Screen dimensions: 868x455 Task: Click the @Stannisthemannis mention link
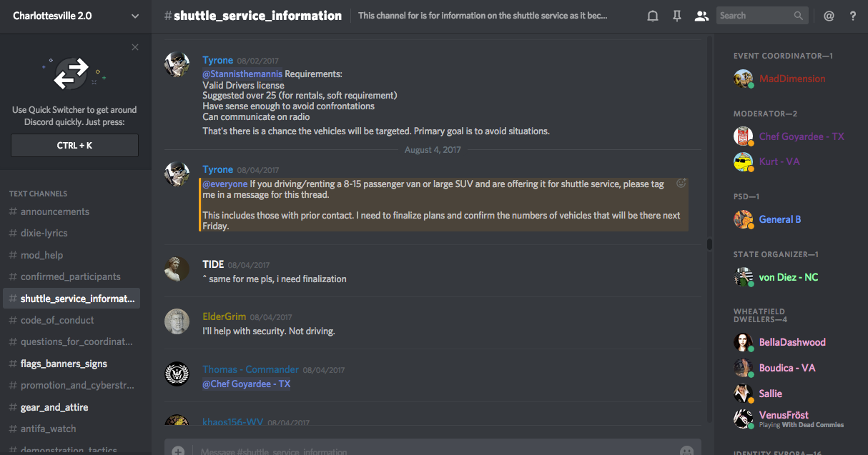(242, 74)
